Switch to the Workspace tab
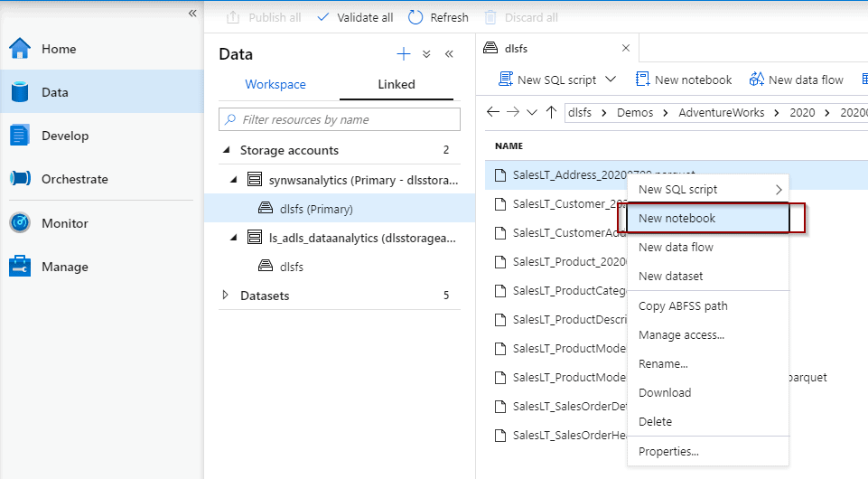 [x=275, y=84]
